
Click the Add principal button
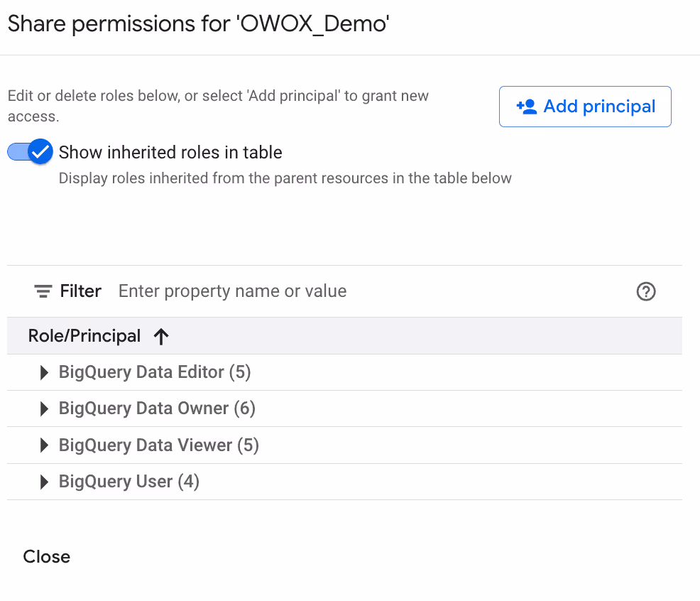(584, 106)
